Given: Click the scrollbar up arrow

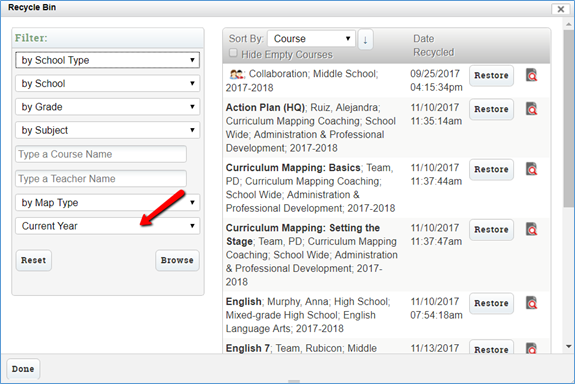Looking at the screenshot, I should (x=569, y=24).
